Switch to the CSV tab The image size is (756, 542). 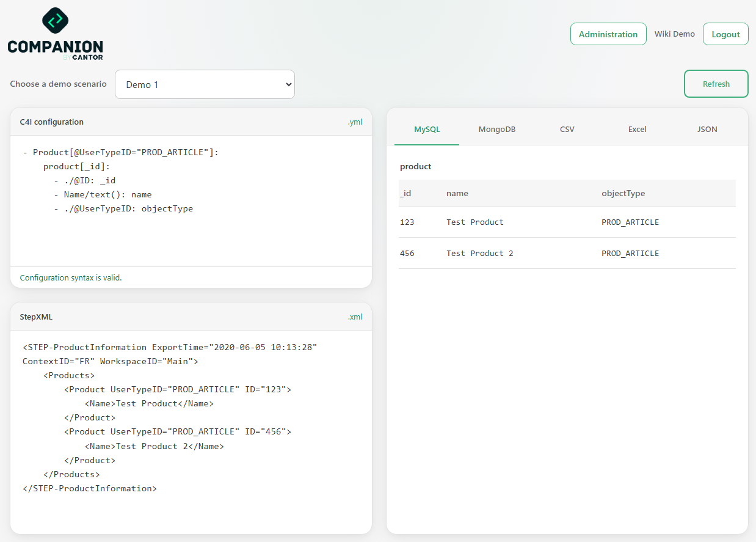point(567,129)
